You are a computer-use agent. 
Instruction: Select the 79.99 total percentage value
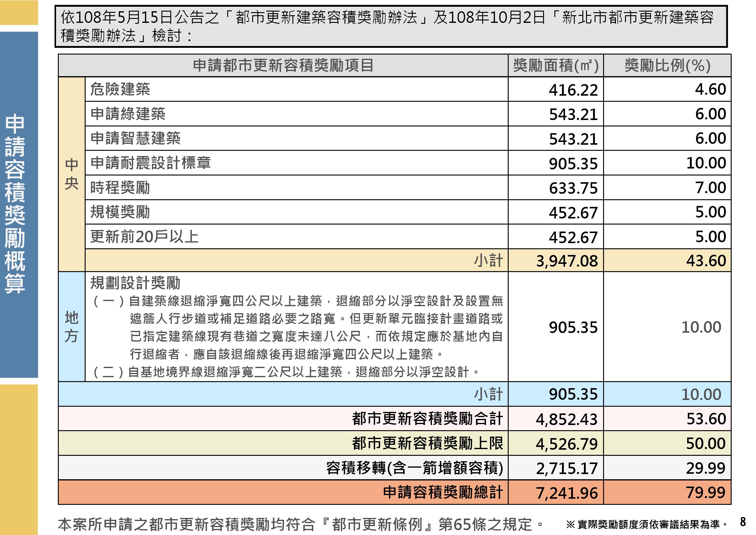(705, 493)
